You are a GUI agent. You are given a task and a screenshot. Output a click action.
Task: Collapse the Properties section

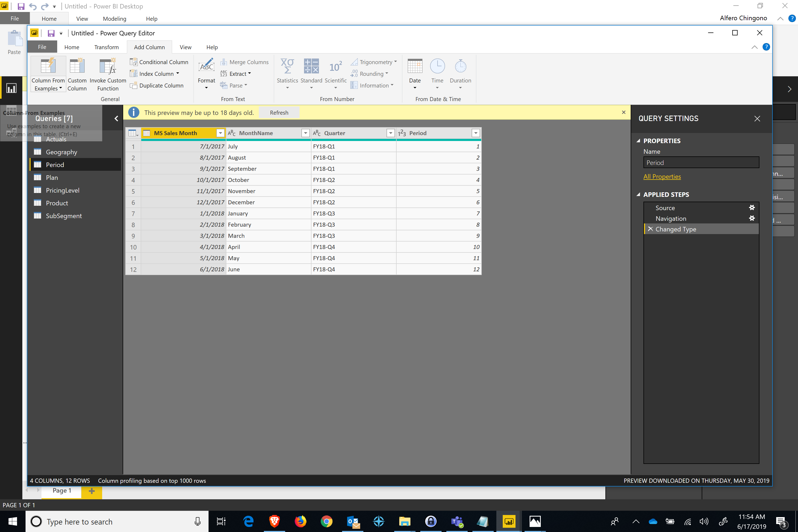[x=638, y=140]
